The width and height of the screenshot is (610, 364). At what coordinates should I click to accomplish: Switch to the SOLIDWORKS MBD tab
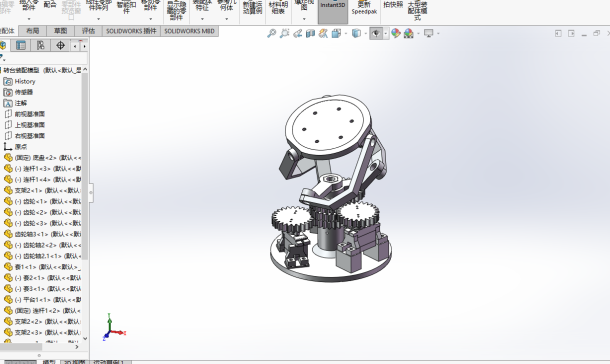click(189, 31)
